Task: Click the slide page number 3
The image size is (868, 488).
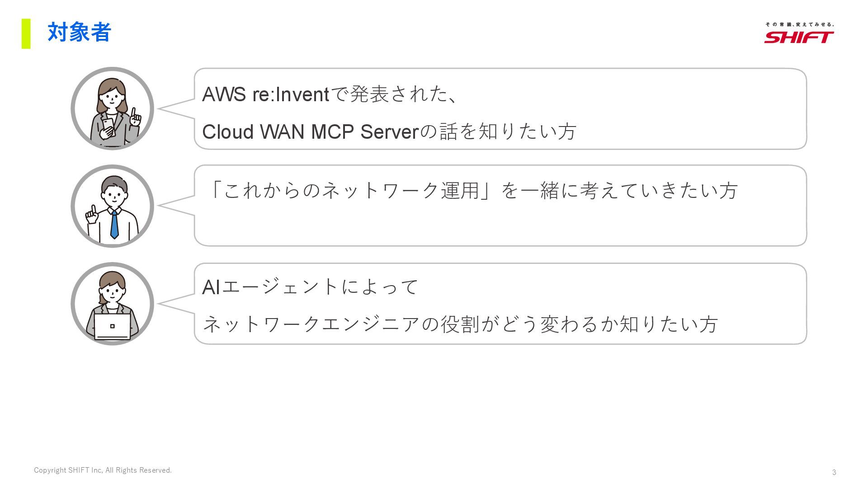Action: 834,472
